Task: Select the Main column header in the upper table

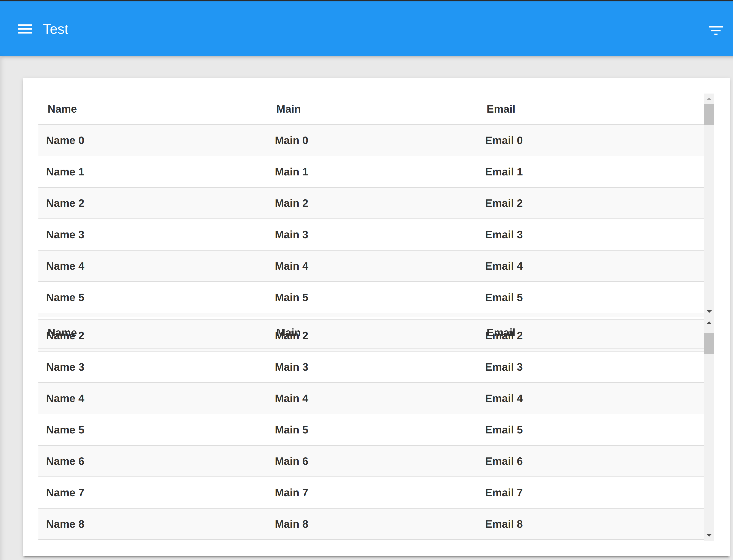Action: click(288, 109)
